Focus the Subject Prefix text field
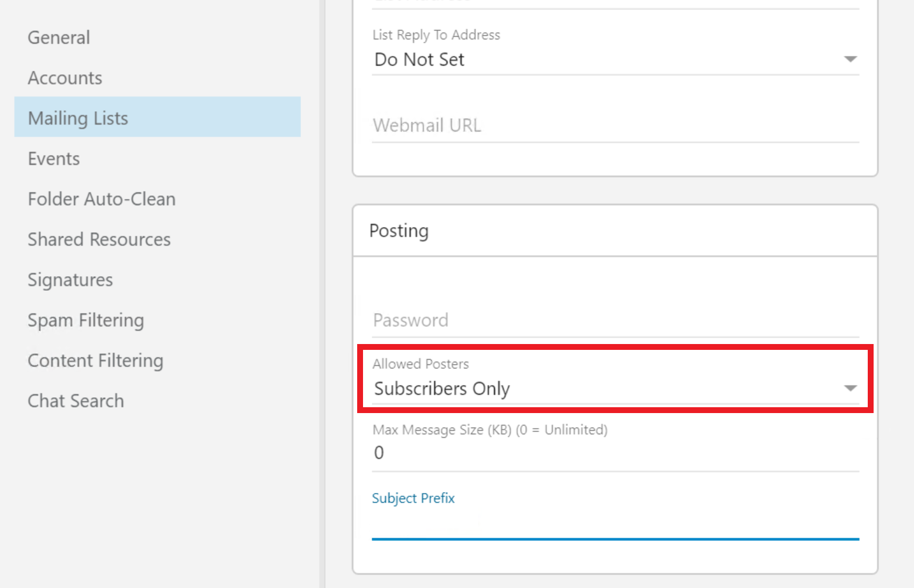The height and width of the screenshot is (588, 914). [x=615, y=524]
